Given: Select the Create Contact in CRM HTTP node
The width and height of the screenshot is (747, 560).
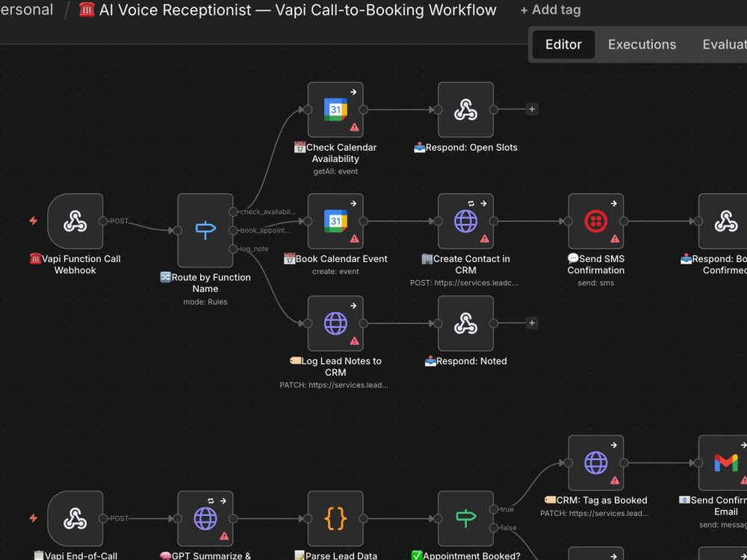Looking at the screenshot, I should pos(465,221).
